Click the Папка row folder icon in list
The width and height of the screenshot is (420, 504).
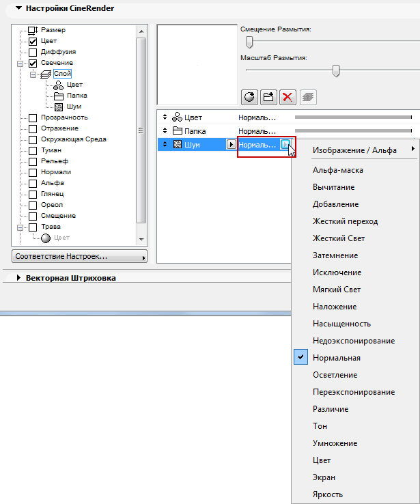[178, 130]
